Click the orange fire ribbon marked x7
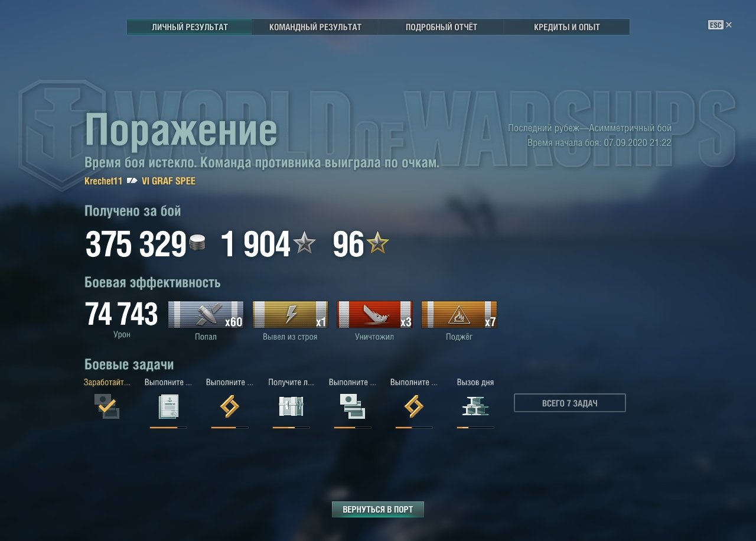Screen dimensions: 756x541 click(459, 314)
